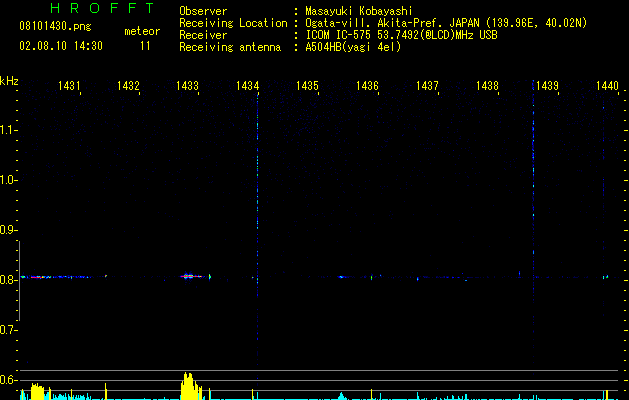Image resolution: width=629 pixels, height=400 pixels.
Task: Click the Observer label
Action: 203,11
